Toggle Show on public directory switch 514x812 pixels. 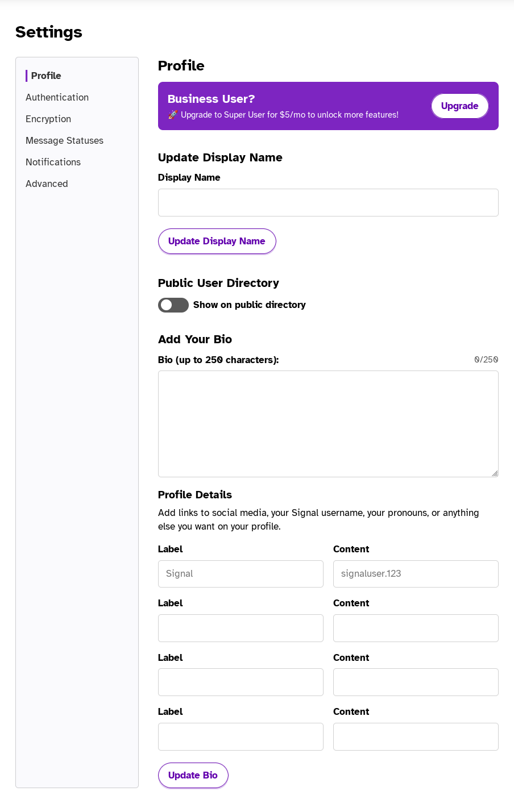click(x=173, y=305)
